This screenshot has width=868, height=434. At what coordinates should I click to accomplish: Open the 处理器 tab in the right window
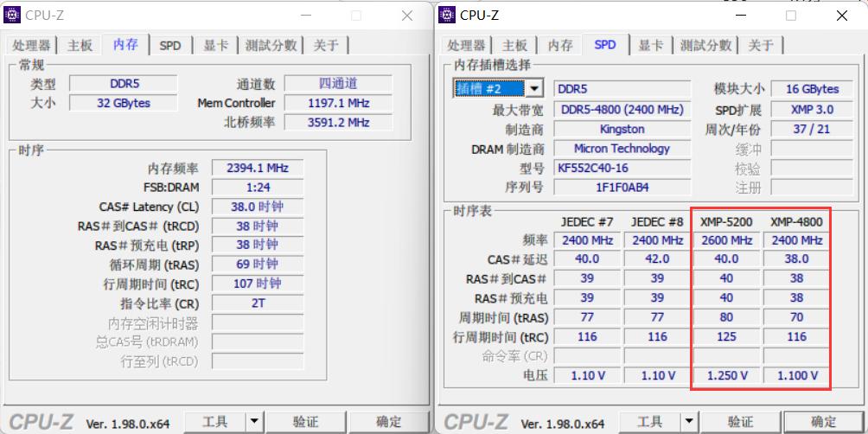tap(466, 46)
